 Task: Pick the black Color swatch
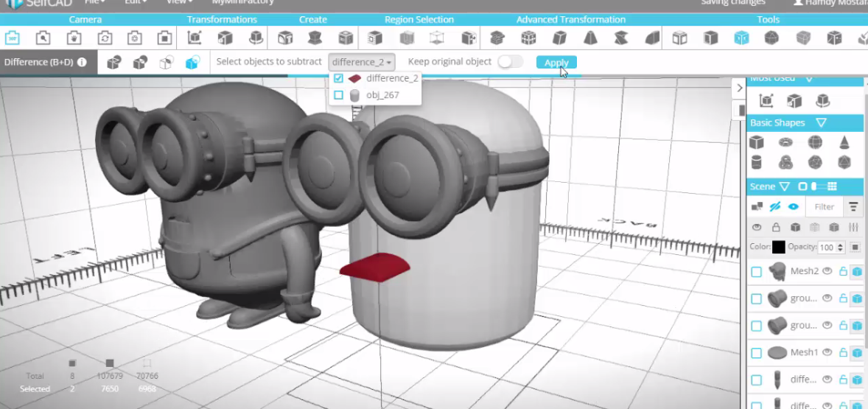778,247
